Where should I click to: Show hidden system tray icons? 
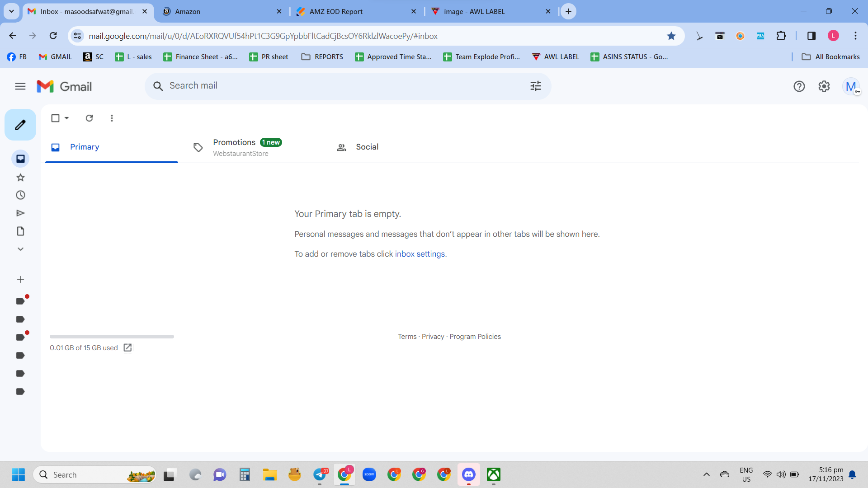click(707, 474)
